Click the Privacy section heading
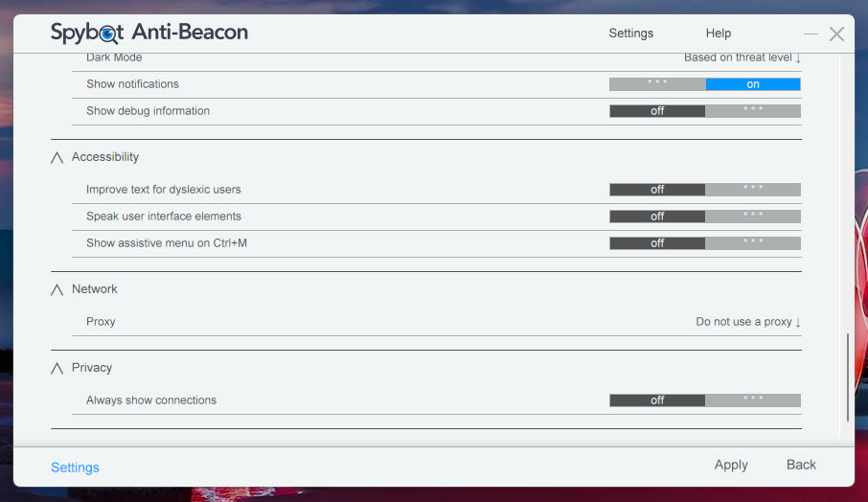Image resolution: width=868 pixels, height=502 pixels. [x=92, y=368]
